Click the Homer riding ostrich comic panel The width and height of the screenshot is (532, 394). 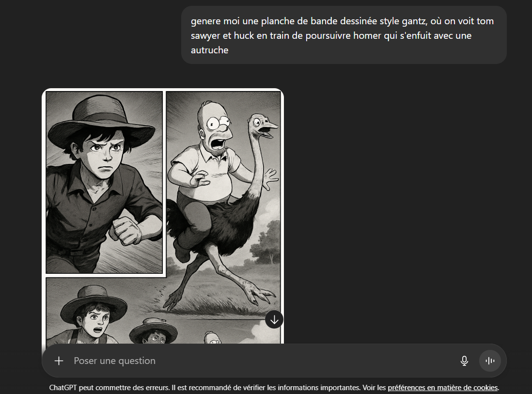coord(223,204)
